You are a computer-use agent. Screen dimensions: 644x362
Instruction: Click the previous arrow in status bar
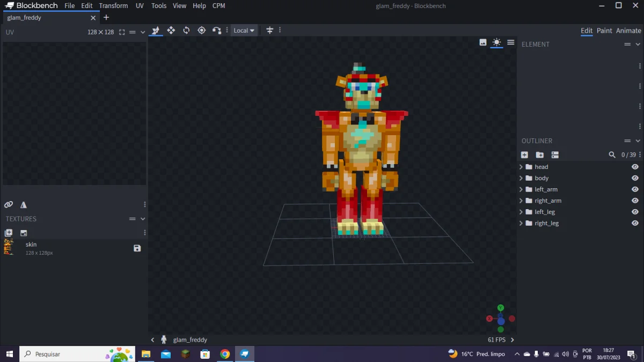point(152,339)
